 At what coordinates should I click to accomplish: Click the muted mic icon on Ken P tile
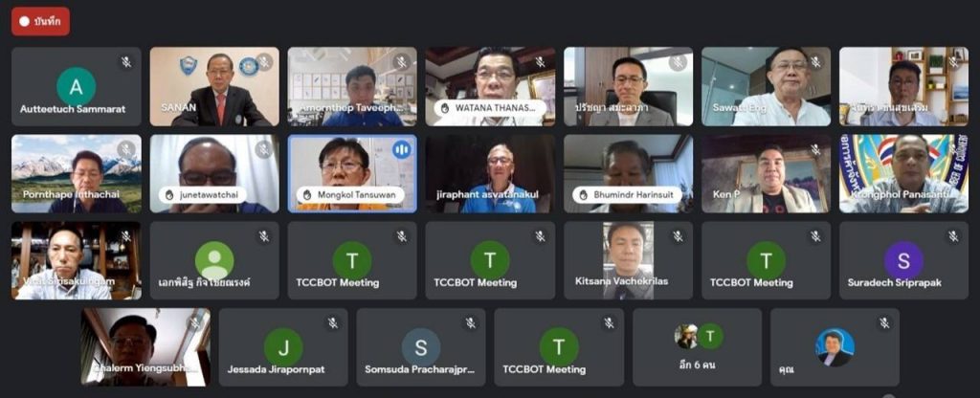point(815,149)
